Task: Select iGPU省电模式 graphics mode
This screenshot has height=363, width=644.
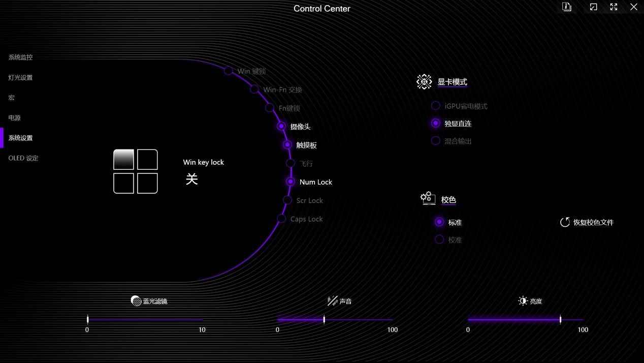Action: (436, 106)
